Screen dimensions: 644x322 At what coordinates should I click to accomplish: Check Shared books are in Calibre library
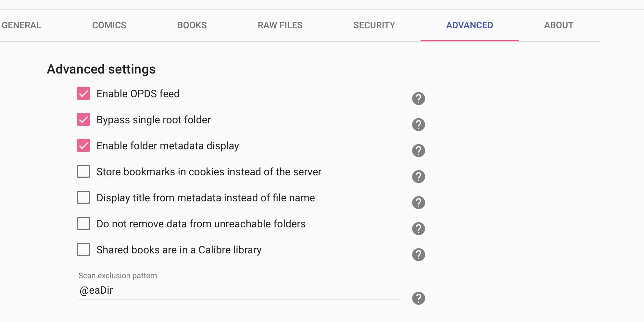pyautogui.click(x=83, y=250)
